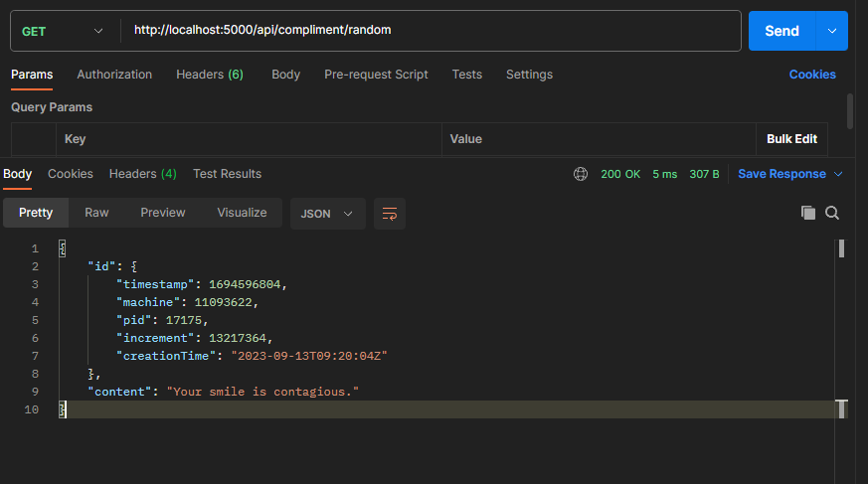Open the request Settings tab
868x484 pixels.
click(x=529, y=75)
